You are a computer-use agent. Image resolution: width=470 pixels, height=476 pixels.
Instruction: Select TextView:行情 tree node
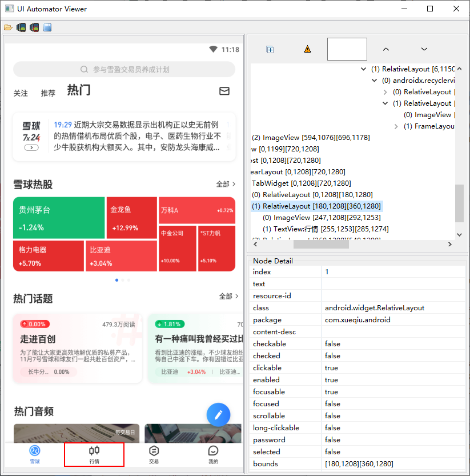tap(326, 229)
